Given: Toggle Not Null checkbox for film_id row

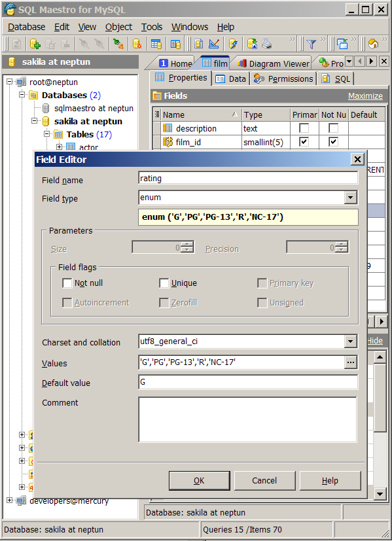Looking at the screenshot, I should 333,142.
